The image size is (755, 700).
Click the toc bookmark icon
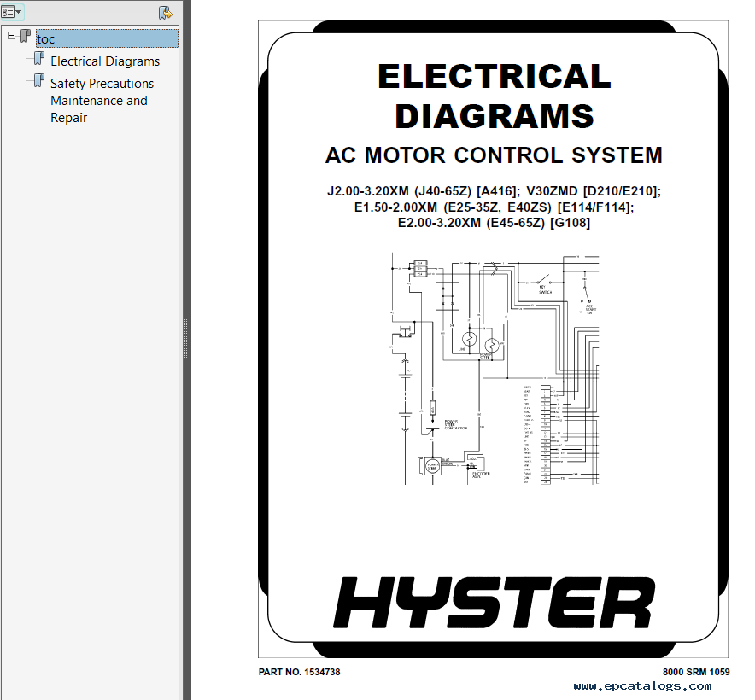pos(26,37)
